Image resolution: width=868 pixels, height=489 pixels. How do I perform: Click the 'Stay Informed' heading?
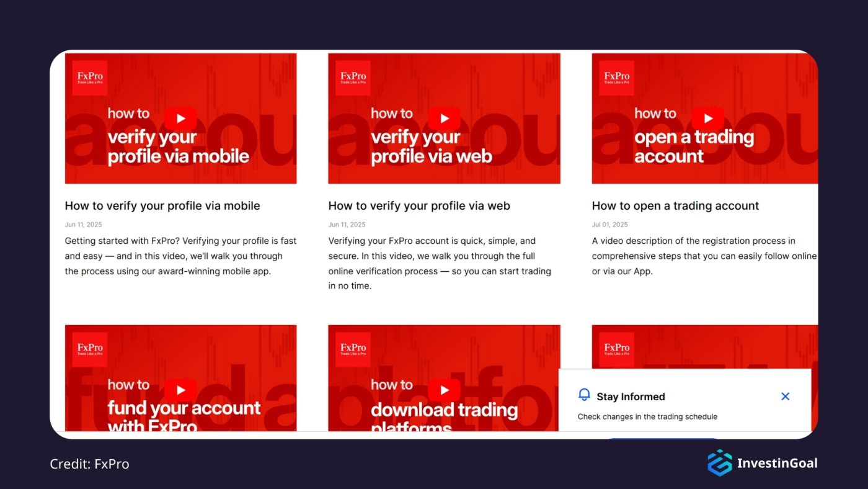pos(631,397)
